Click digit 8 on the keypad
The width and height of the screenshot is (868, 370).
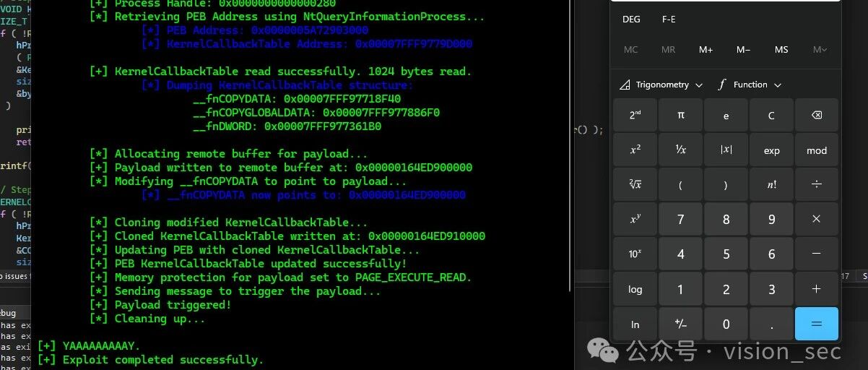[x=726, y=220]
